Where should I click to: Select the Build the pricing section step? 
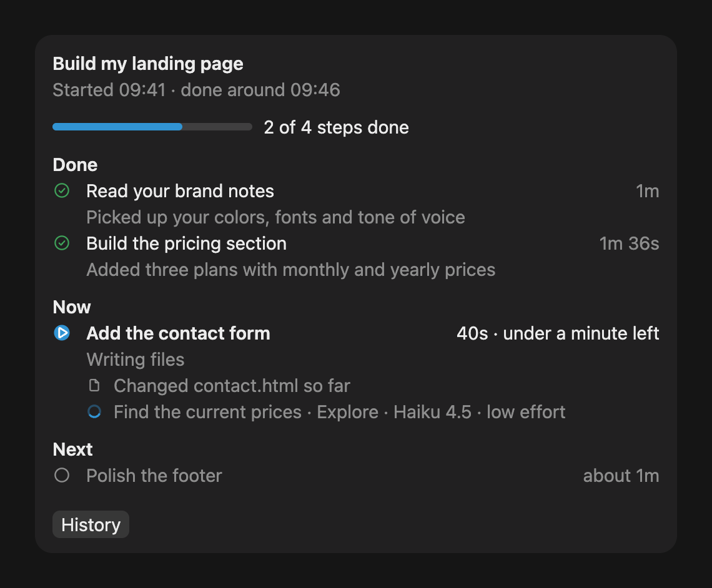[x=186, y=243]
